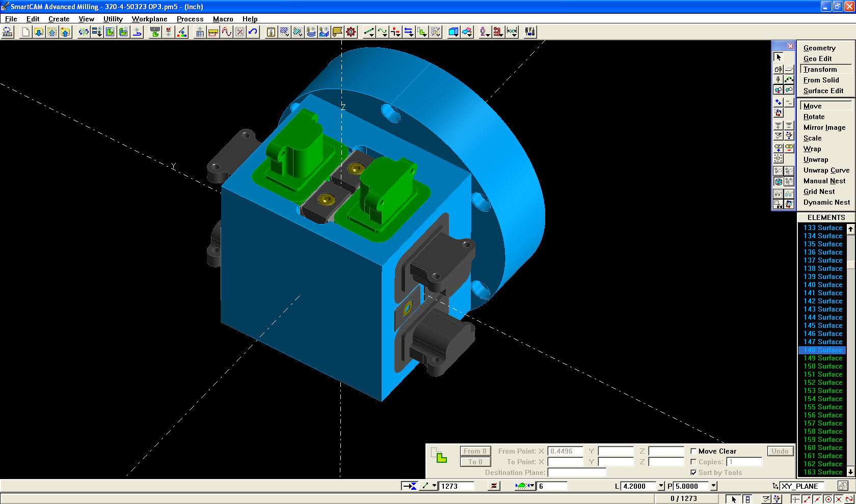Click the red sine wave toolbar icon

tap(226, 32)
